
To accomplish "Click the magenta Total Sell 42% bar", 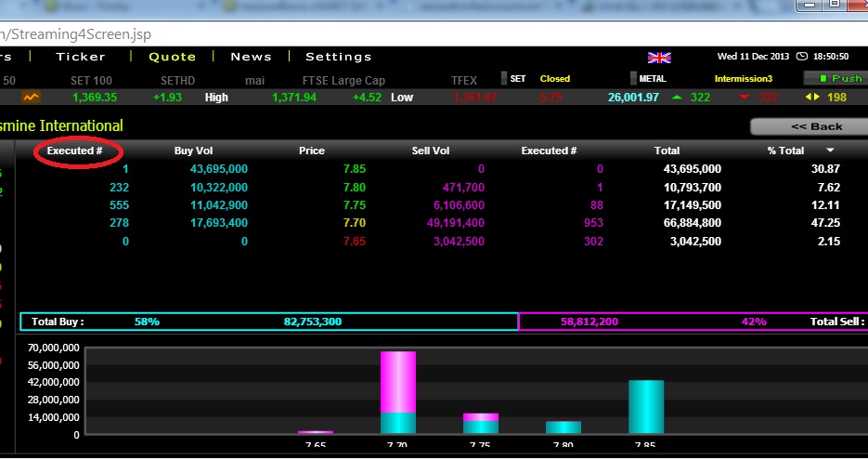I will 693,322.
